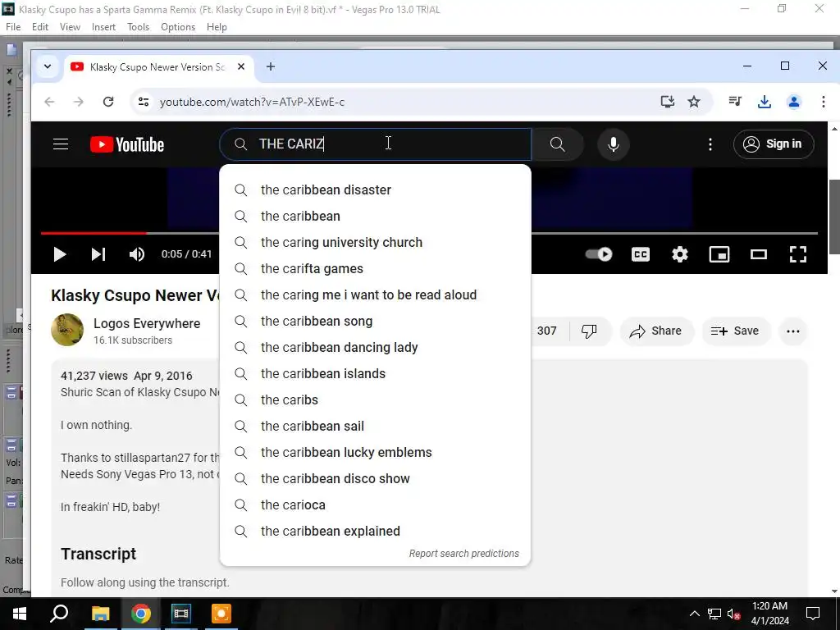Open Chrome media control icon
This screenshot has width=840, height=630.
pyautogui.click(x=735, y=101)
